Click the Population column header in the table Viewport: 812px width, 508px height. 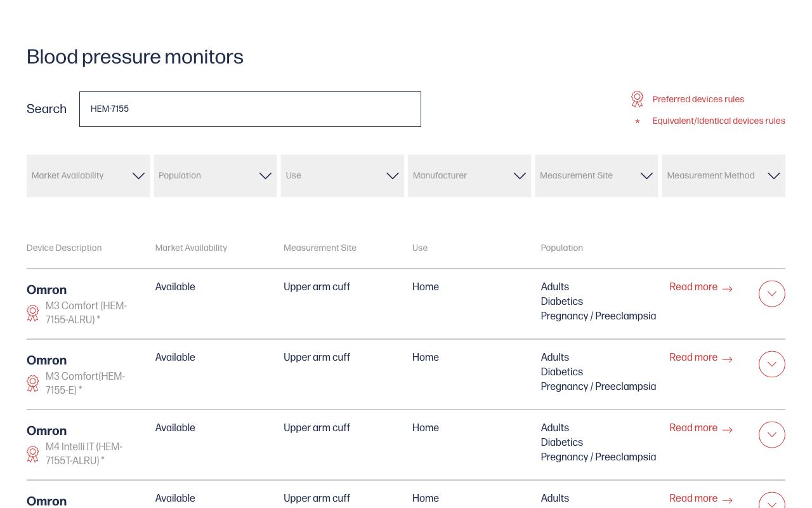(x=561, y=248)
